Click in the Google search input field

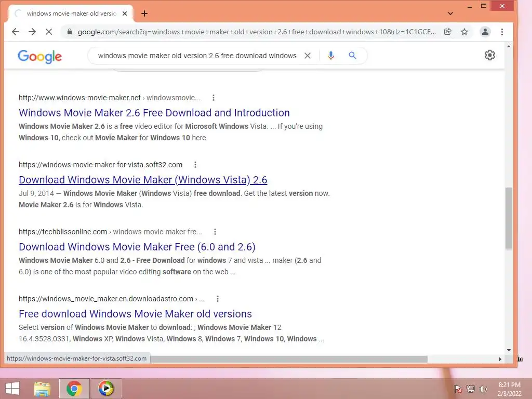click(x=197, y=56)
